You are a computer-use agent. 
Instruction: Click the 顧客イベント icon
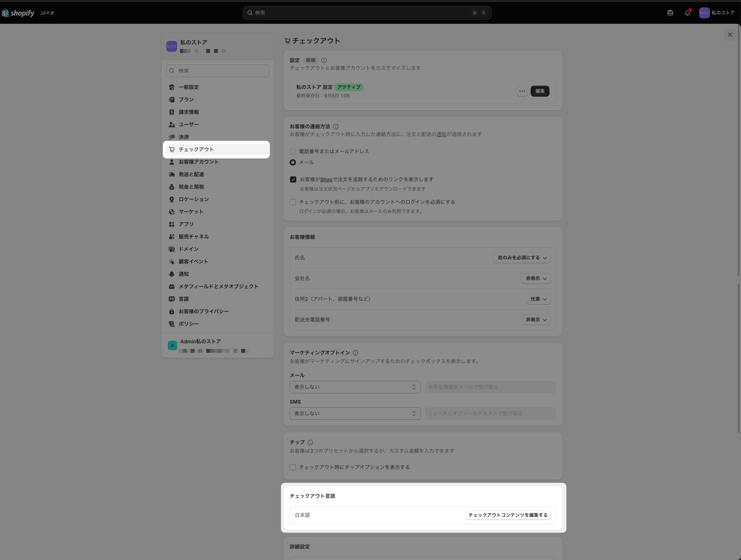[x=172, y=261]
